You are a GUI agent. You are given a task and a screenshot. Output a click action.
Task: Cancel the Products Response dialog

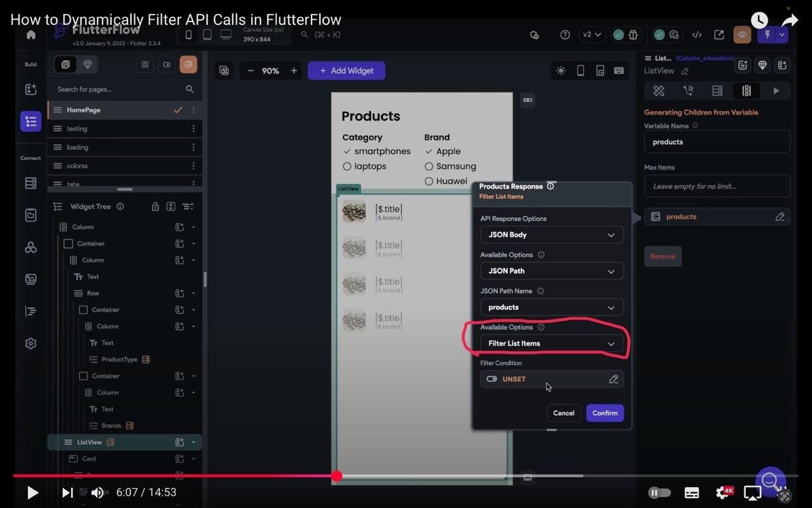click(563, 413)
